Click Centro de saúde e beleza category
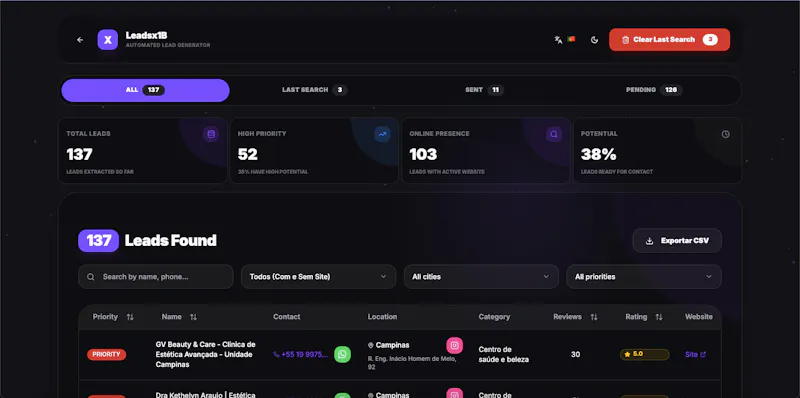 pos(504,354)
